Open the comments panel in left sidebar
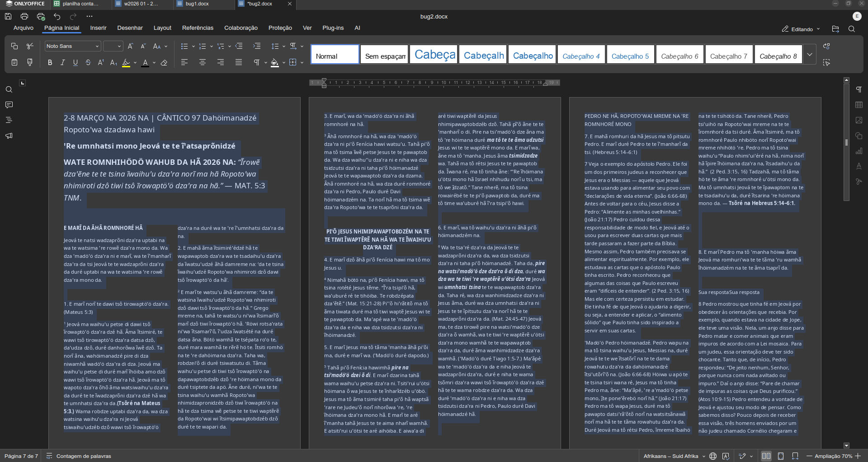 [9, 105]
